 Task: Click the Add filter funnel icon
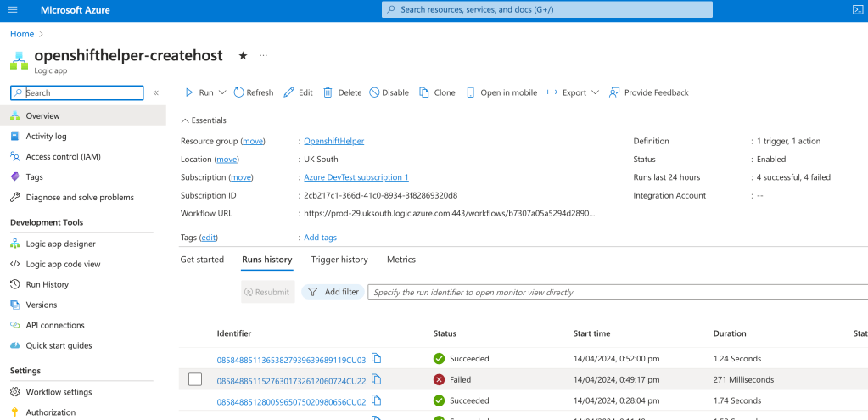[x=313, y=292]
